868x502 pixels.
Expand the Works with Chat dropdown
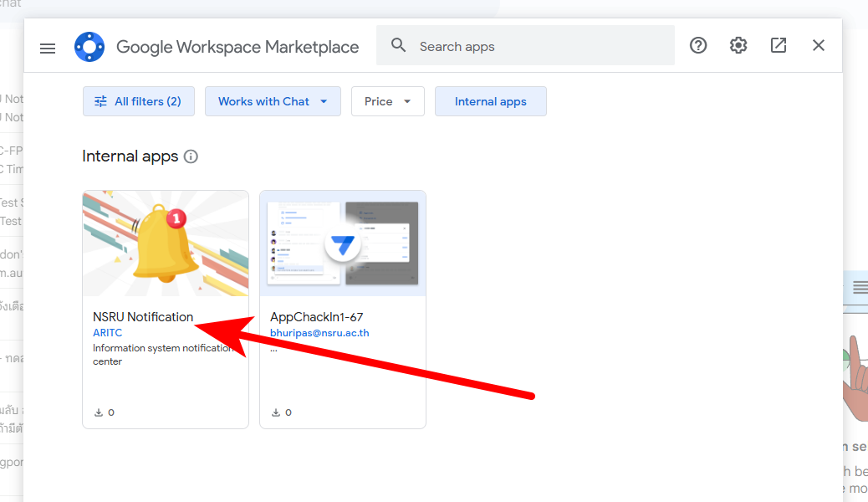click(273, 101)
